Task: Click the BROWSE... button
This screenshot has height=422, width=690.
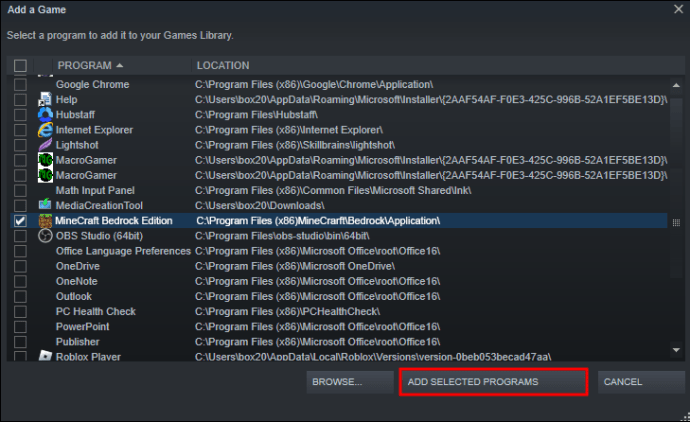Action: click(350, 382)
